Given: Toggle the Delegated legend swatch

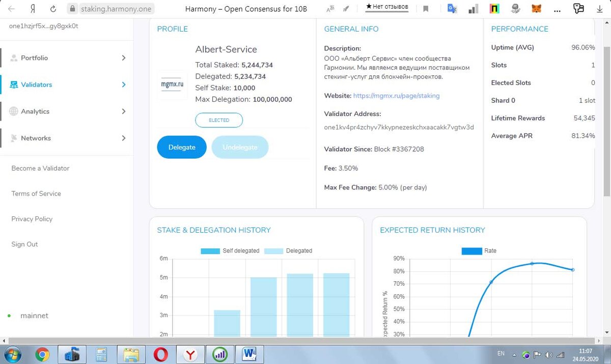Looking at the screenshot, I should [273, 251].
